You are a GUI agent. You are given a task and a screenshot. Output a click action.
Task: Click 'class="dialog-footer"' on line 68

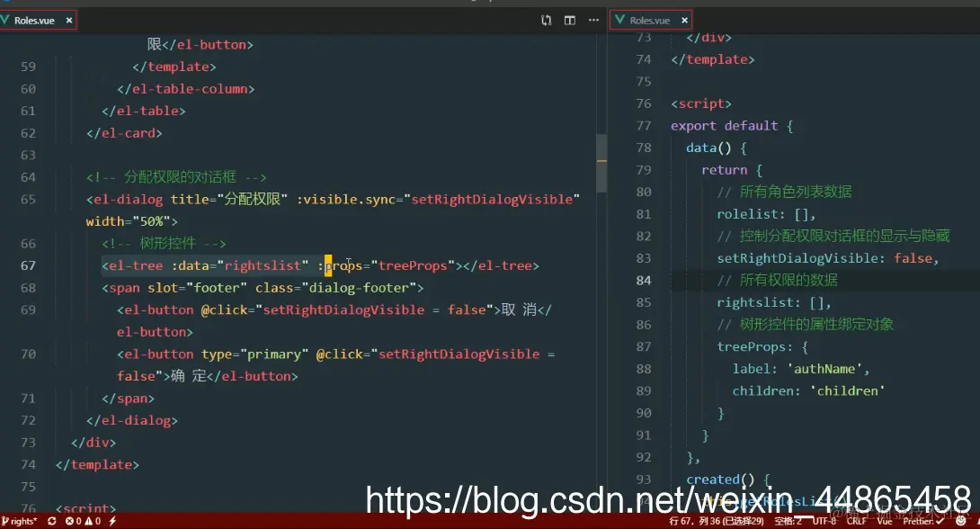(335, 288)
